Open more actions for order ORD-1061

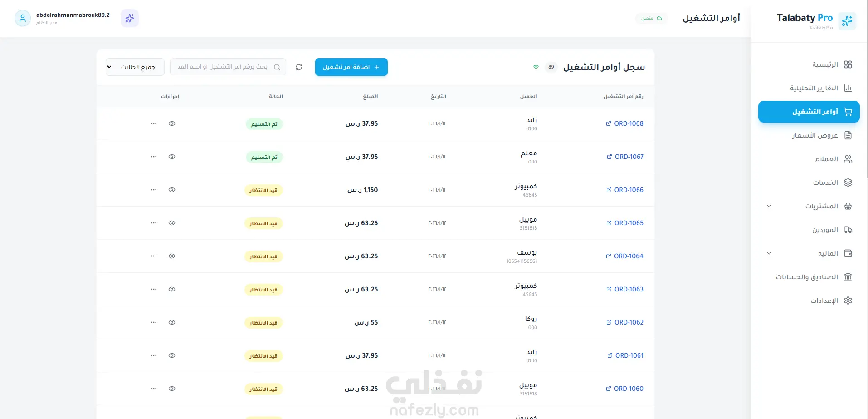click(x=154, y=355)
